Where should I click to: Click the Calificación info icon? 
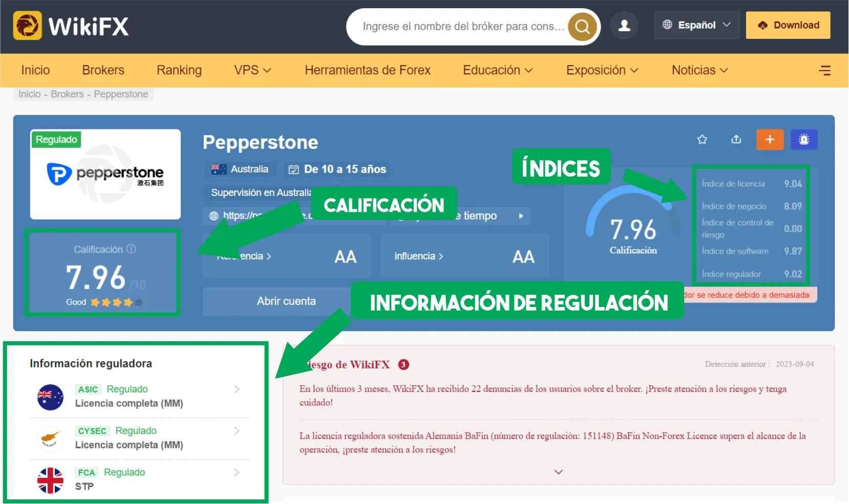click(131, 249)
